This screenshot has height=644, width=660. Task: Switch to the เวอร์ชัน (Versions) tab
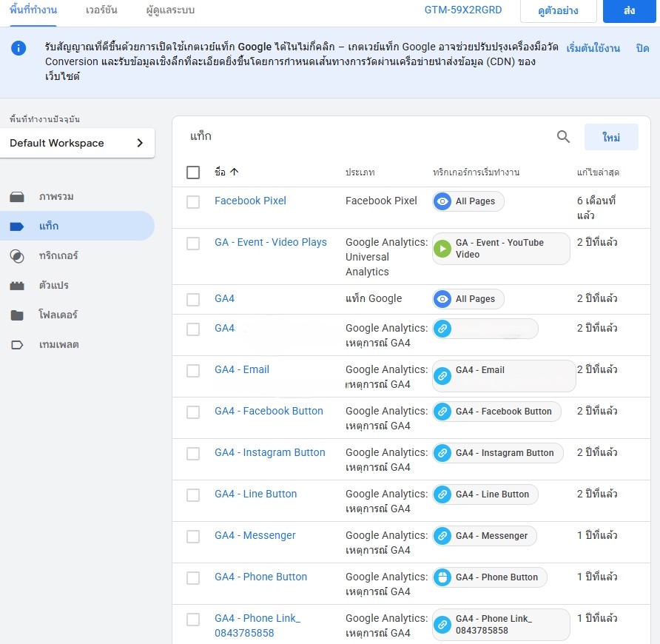pos(101,10)
